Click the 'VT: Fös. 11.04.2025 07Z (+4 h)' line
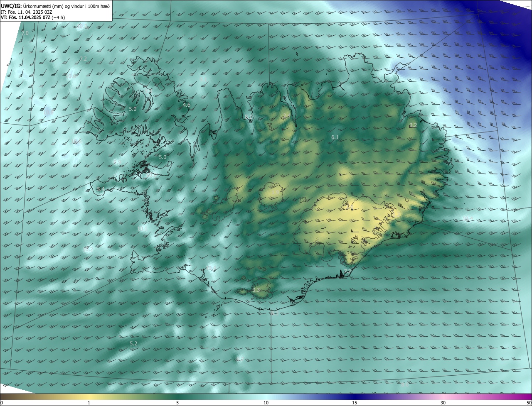 coord(33,17)
